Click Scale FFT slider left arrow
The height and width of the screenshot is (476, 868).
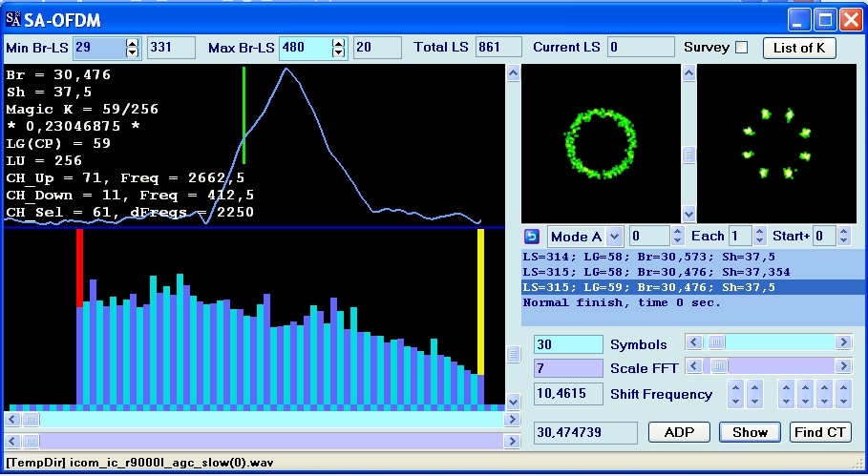(x=694, y=366)
